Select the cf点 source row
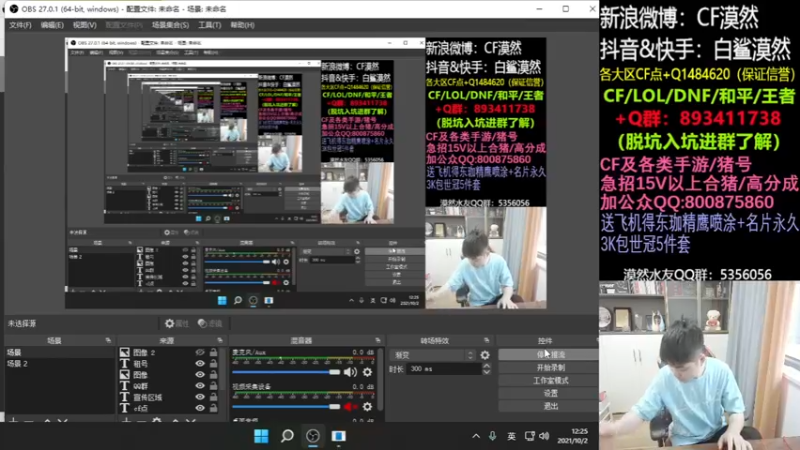Viewport: 800px width, 450px height. pyautogui.click(x=170, y=408)
